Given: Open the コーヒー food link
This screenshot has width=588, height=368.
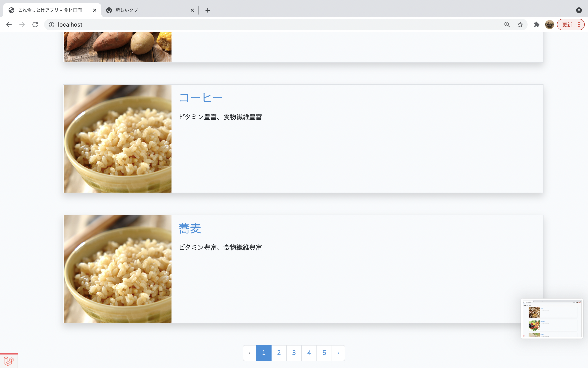Looking at the screenshot, I should (x=201, y=98).
